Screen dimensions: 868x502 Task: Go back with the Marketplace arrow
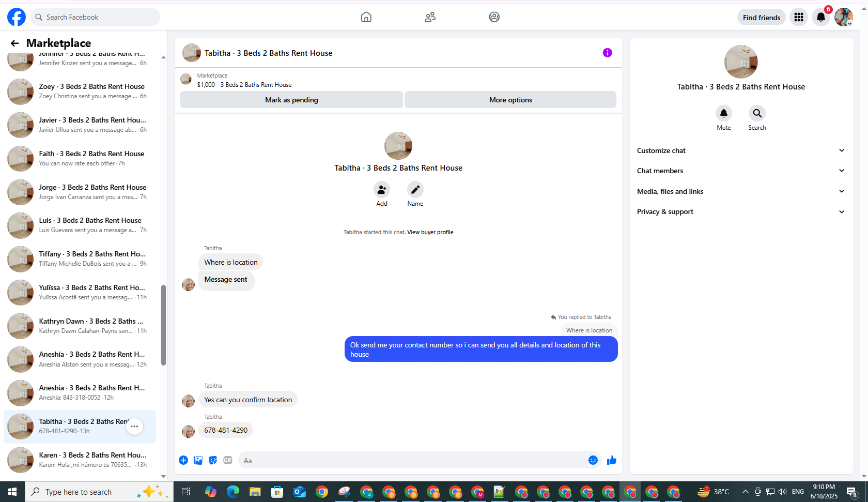pyautogui.click(x=14, y=43)
